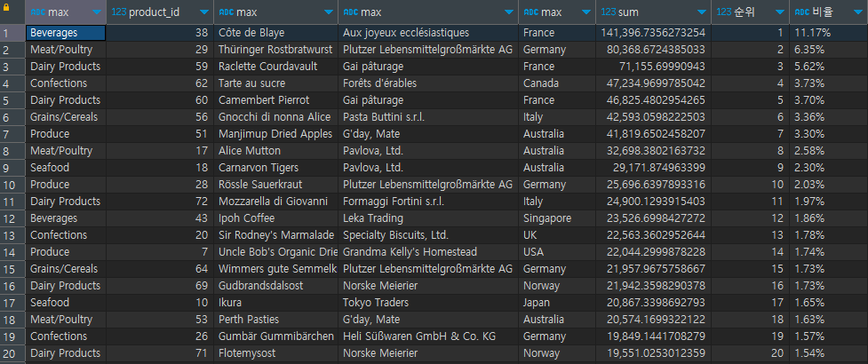
Task: Click the Singapore country cell
Action: pyautogui.click(x=557, y=218)
